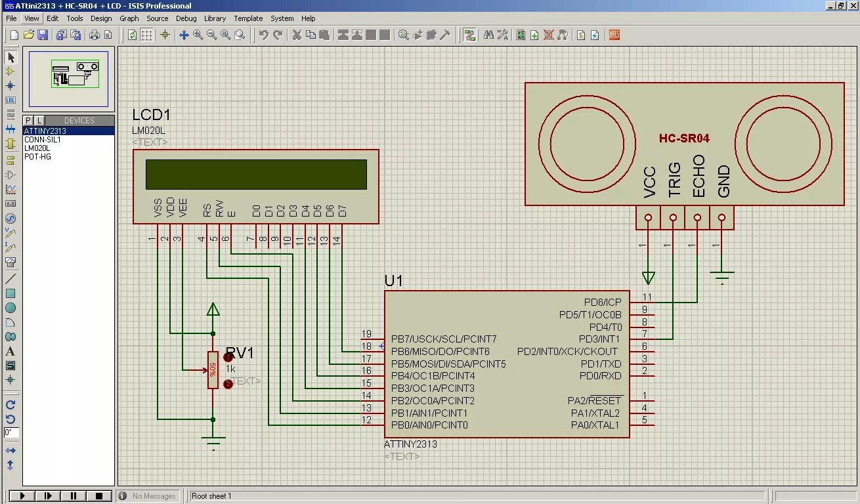Screen dimensions: 860x504
Task: Click the L library manage button
Action: tap(39, 120)
